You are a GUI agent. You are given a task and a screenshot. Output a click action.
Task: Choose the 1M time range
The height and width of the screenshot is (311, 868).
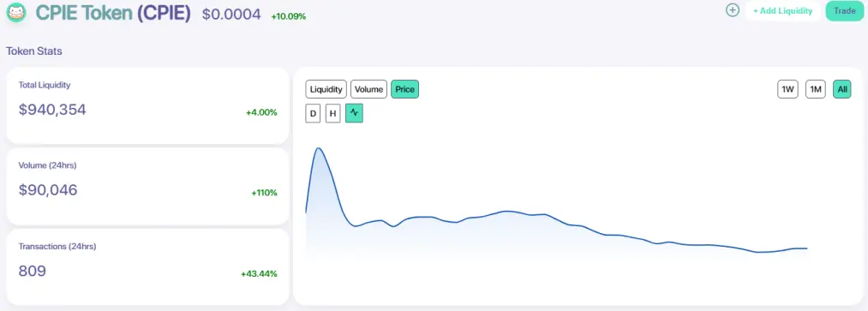point(816,89)
